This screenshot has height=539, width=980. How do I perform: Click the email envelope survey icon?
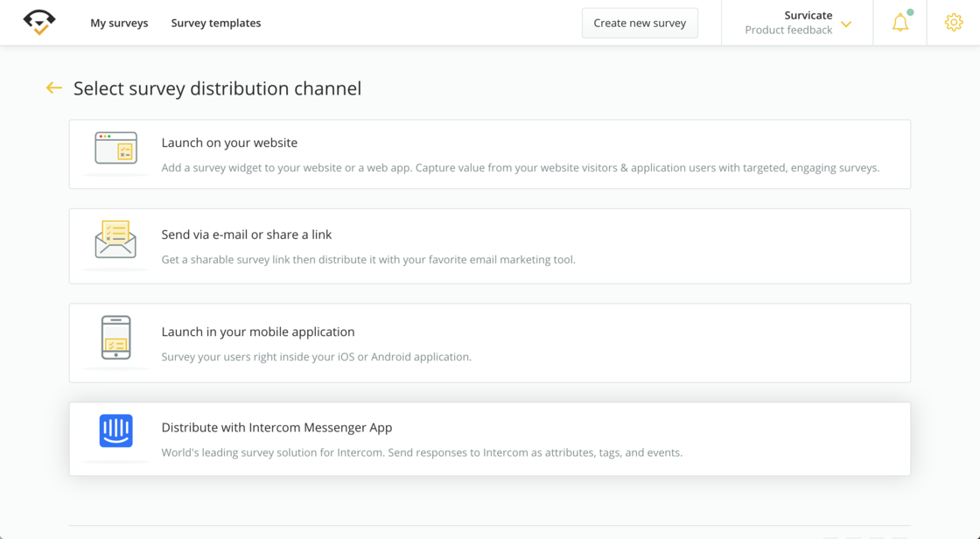click(x=115, y=240)
